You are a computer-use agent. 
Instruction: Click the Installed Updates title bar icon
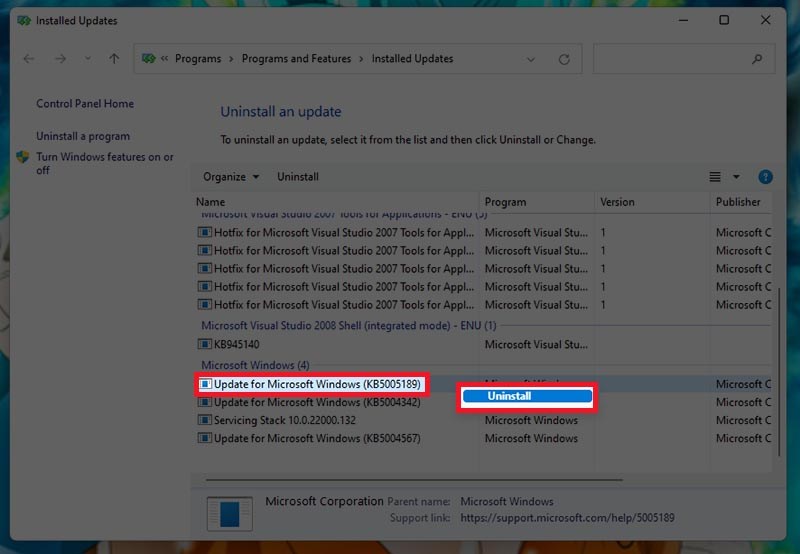(23, 21)
